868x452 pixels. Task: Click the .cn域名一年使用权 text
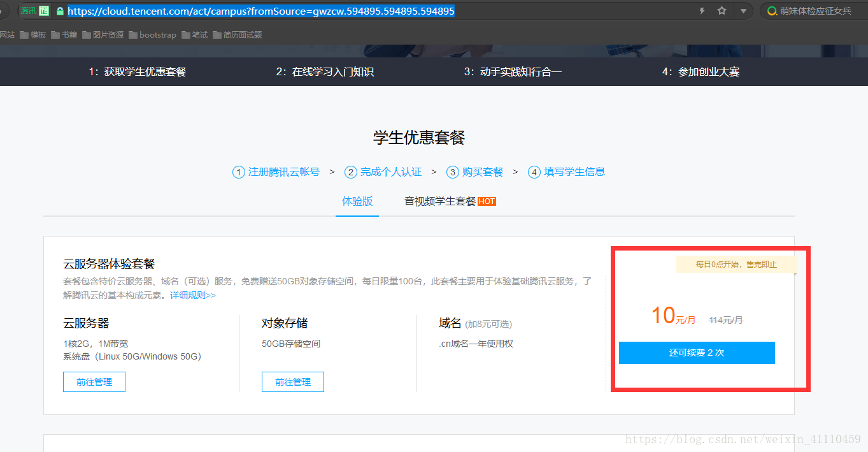(x=476, y=344)
